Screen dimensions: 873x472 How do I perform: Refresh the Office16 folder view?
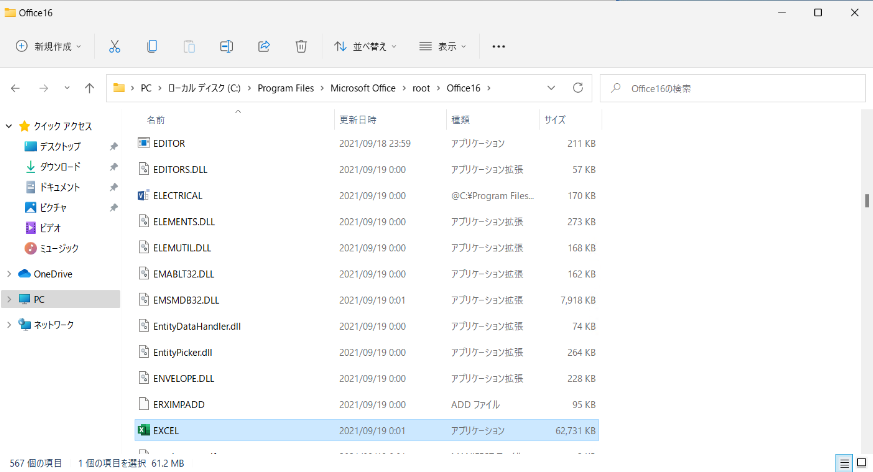tap(578, 88)
